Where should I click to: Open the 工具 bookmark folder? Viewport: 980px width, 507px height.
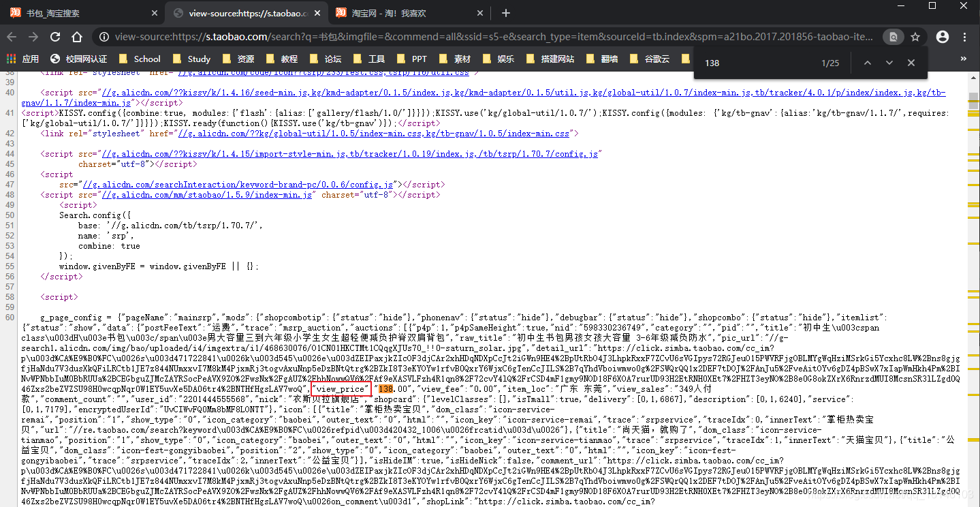(x=370, y=59)
